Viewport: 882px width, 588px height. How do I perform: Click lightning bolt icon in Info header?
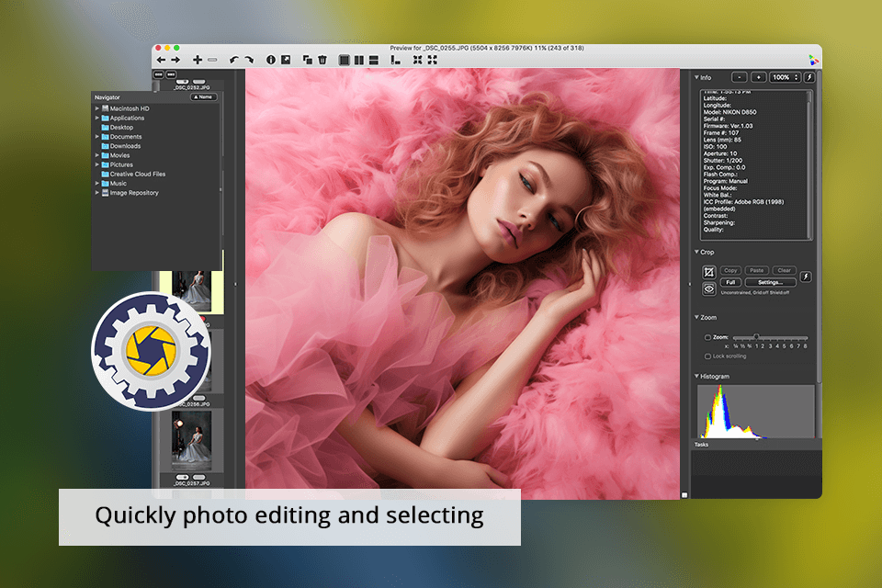(809, 78)
